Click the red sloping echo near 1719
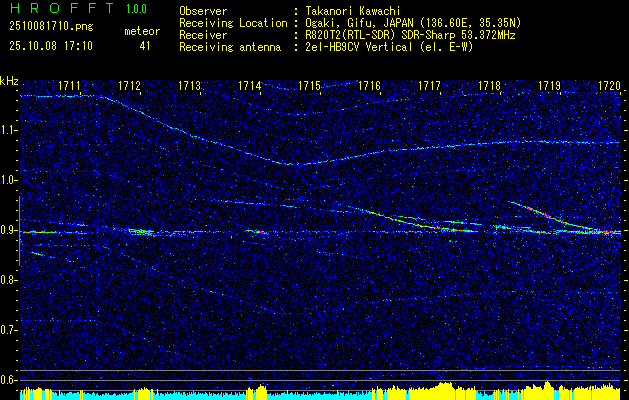629x400 pixels. pos(548,216)
